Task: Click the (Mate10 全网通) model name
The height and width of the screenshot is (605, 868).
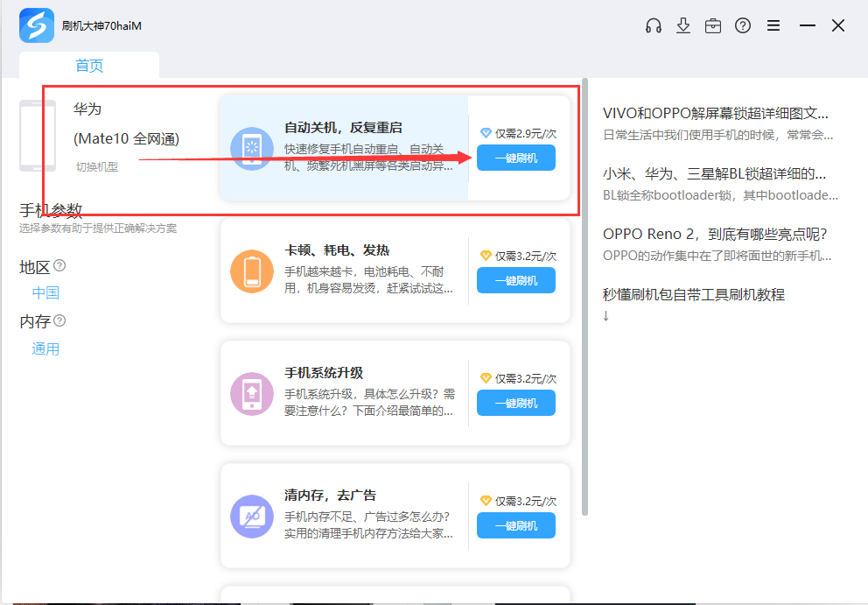Action: click(126, 138)
